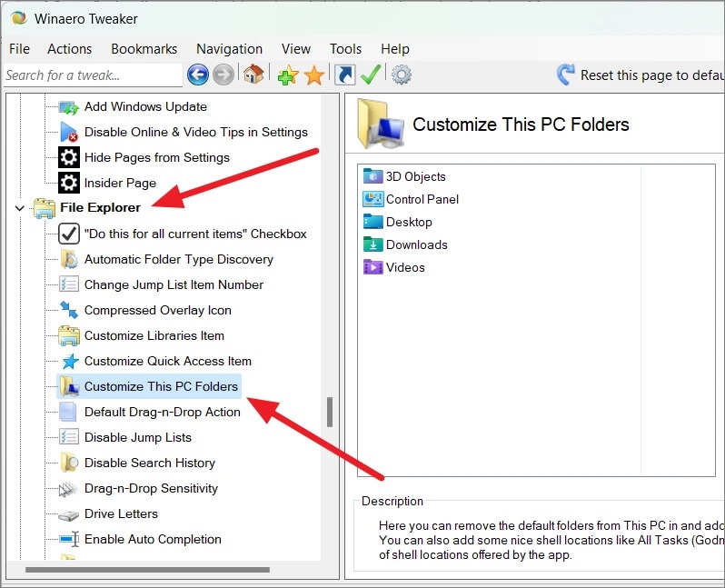Open the Help menu
This screenshot has width=725, height=588.
[395, 48]
